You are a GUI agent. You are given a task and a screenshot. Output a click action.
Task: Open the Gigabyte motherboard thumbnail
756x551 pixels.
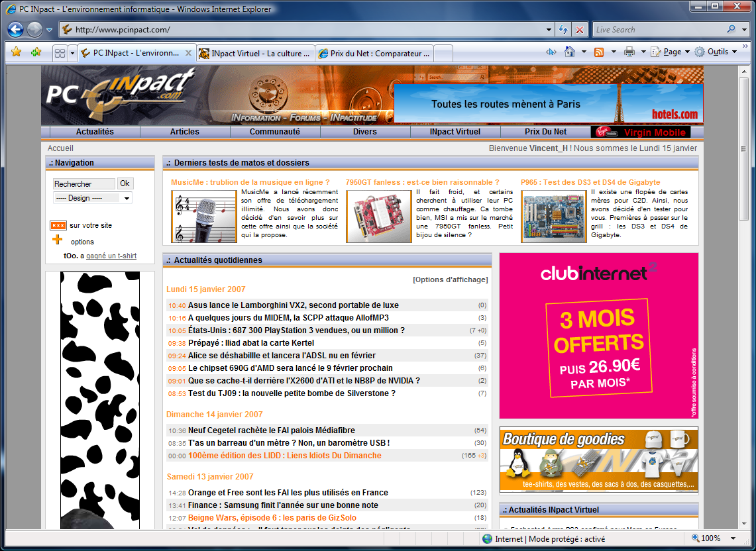[x=553, y=216]
